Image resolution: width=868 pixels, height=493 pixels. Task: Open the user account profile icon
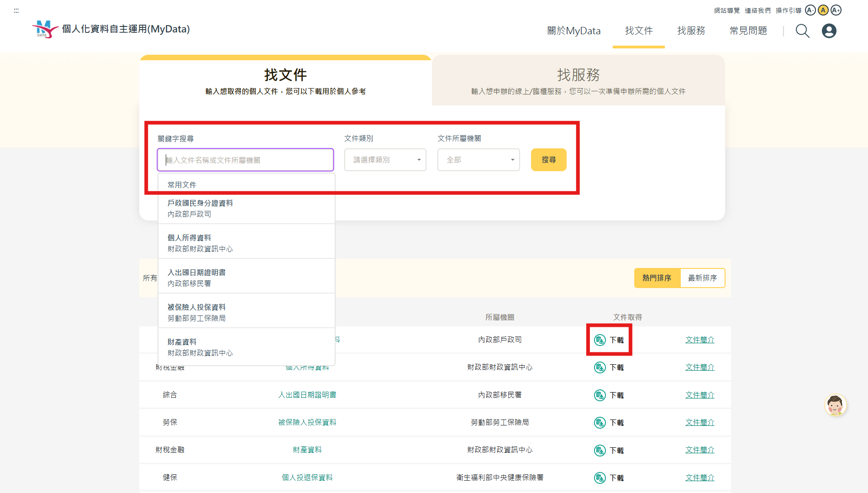click(829, 31)
